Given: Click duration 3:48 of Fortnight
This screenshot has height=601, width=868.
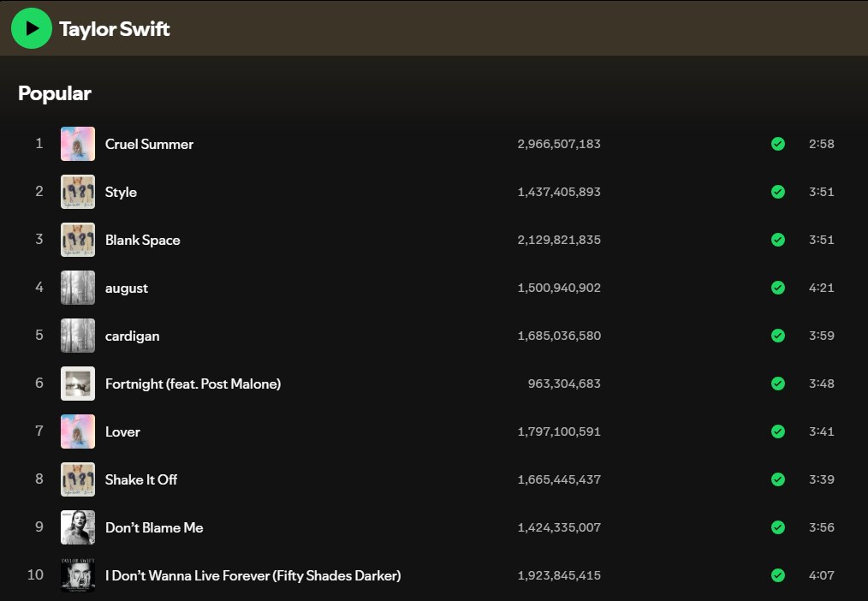Looking at the screenshot, I should tap(822, 384).
